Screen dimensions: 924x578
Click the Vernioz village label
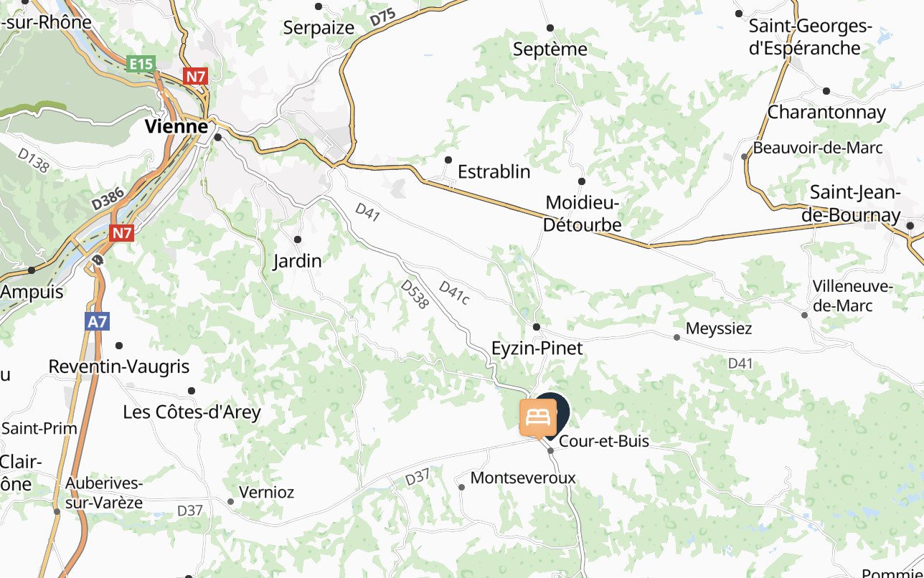(267, 493)
